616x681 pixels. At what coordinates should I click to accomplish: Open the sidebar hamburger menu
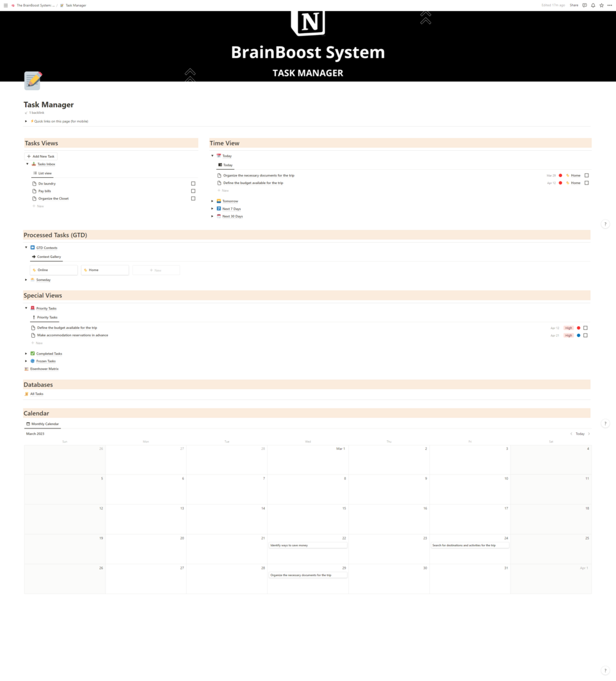click(x=6, y=6)
